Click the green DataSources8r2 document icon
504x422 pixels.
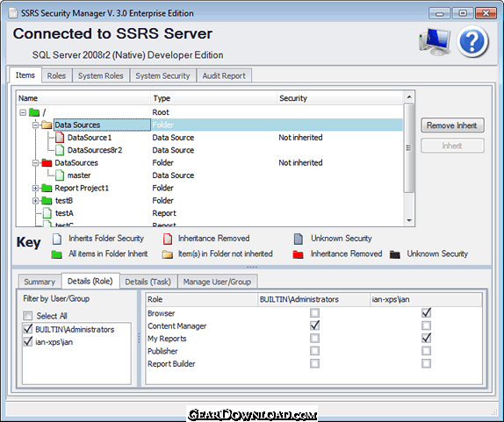click(x=60, y=150)
